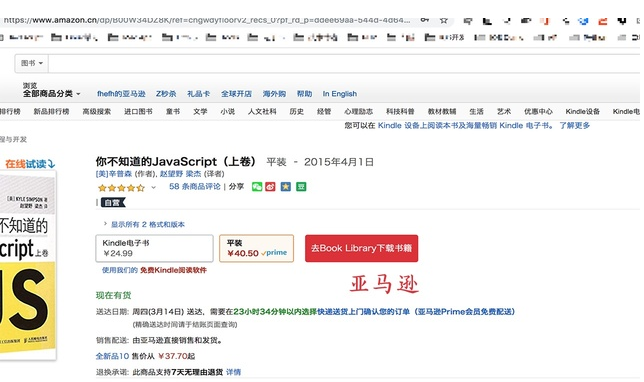The width and height of the screenshot is (644, 382).
Task: Open 新品排行榜 category tab
Action: tap(51, 111)
